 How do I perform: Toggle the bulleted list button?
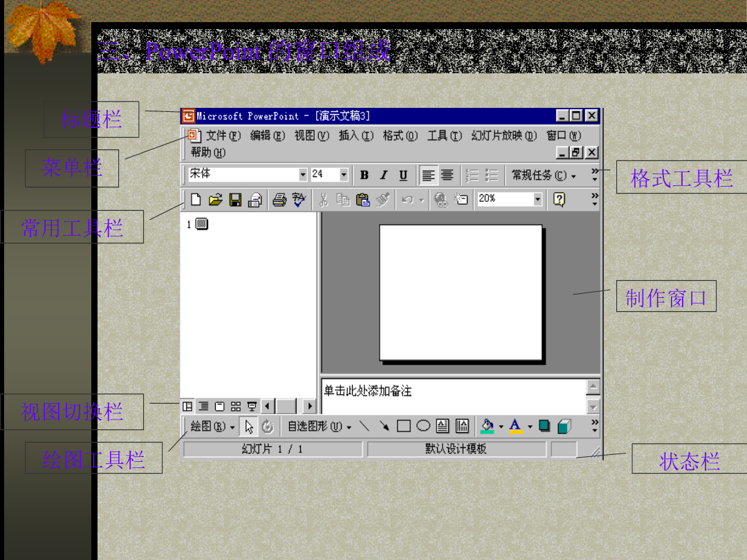[x=491, y=175]
